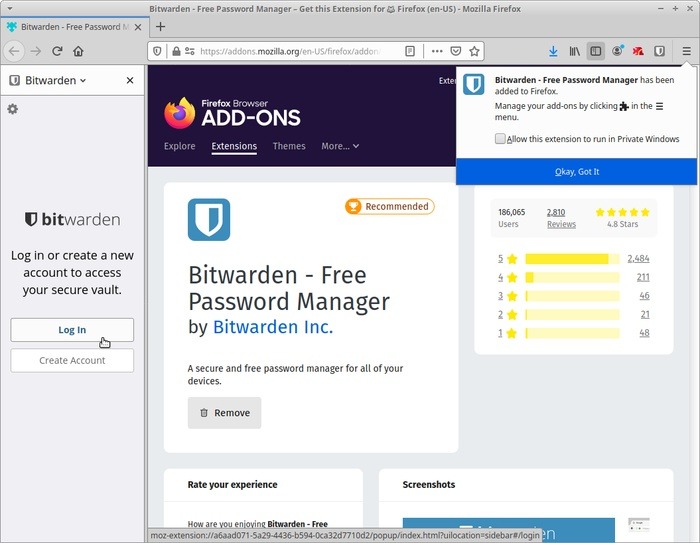Filter by 5 star rating bar
This screenshot has width=700, height=543.
572,259
